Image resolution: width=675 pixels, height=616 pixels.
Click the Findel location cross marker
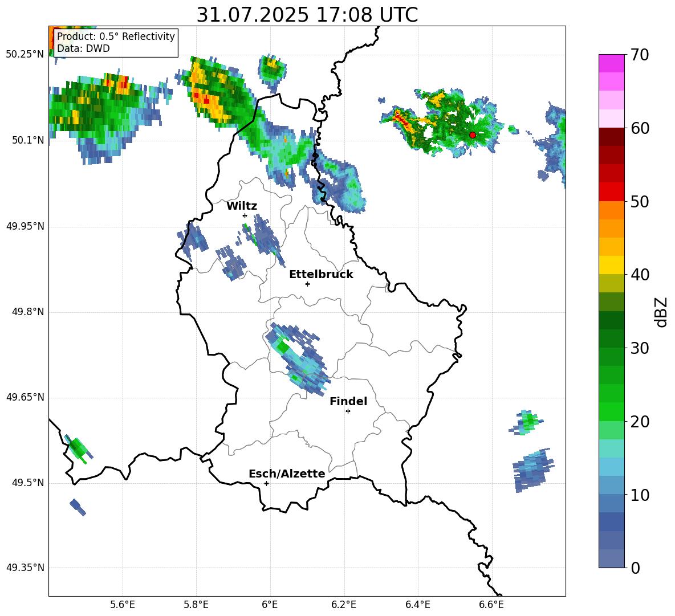click(348, 411)
